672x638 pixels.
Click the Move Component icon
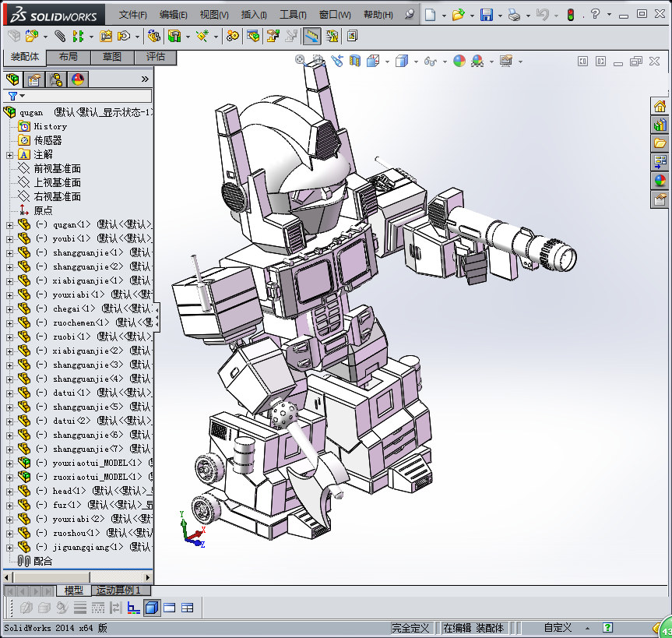click(x=125, y=36)
